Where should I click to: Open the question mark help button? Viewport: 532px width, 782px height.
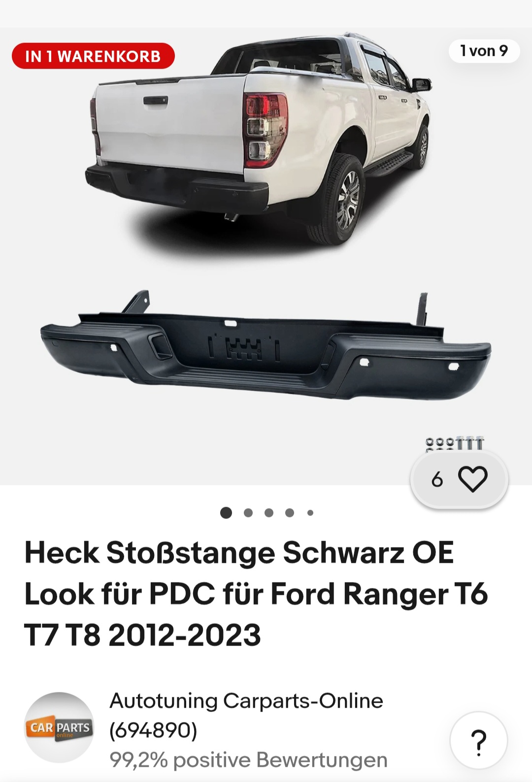479,741
